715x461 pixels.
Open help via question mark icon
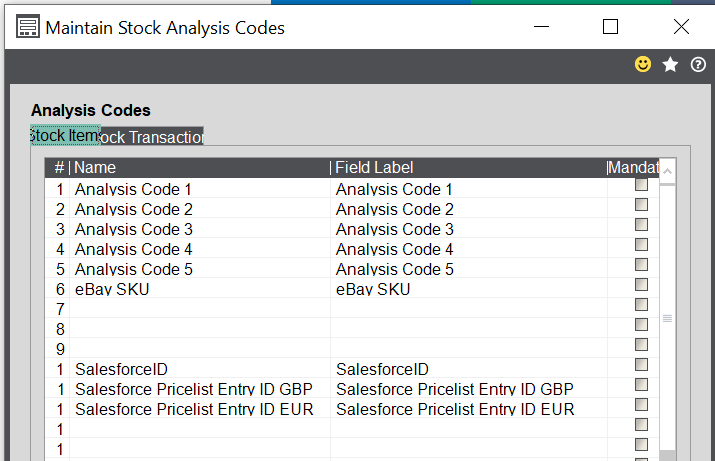pos(698,64)
